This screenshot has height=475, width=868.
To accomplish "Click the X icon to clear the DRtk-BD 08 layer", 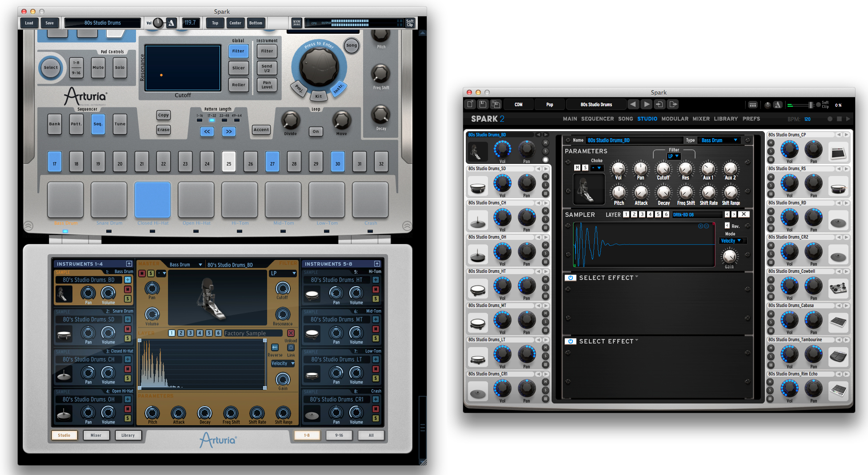I will 744,214.
